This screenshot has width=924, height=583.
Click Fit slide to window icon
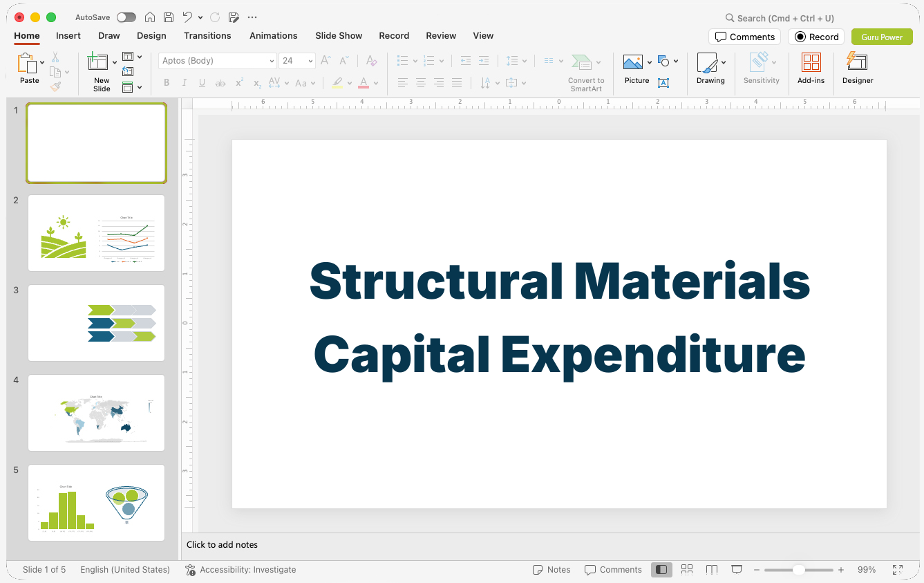pos(898,570)
